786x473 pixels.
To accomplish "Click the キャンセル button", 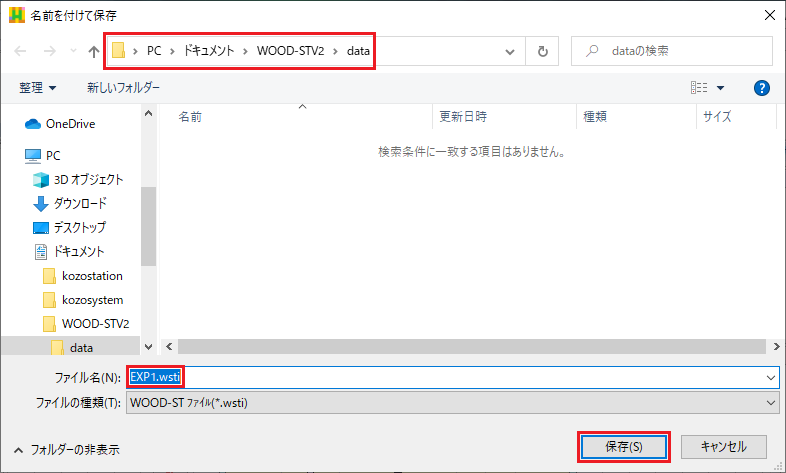I will pos(724,446).
